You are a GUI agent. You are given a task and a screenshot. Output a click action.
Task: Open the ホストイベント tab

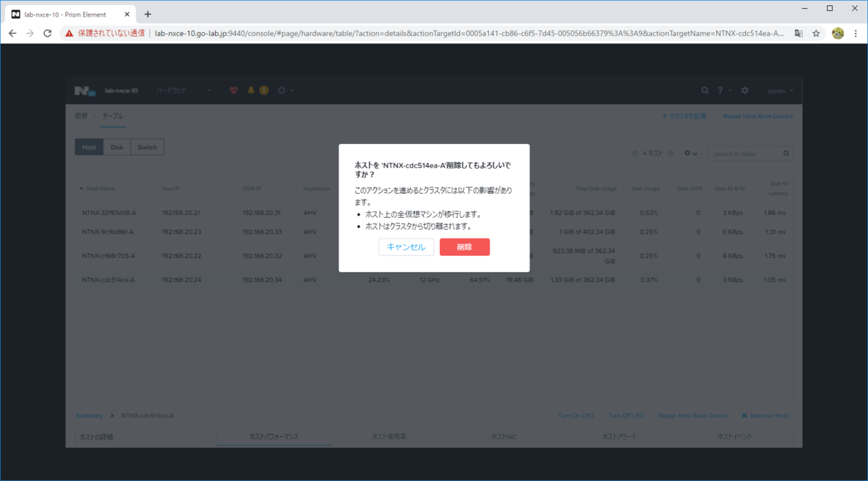(736, 437)
